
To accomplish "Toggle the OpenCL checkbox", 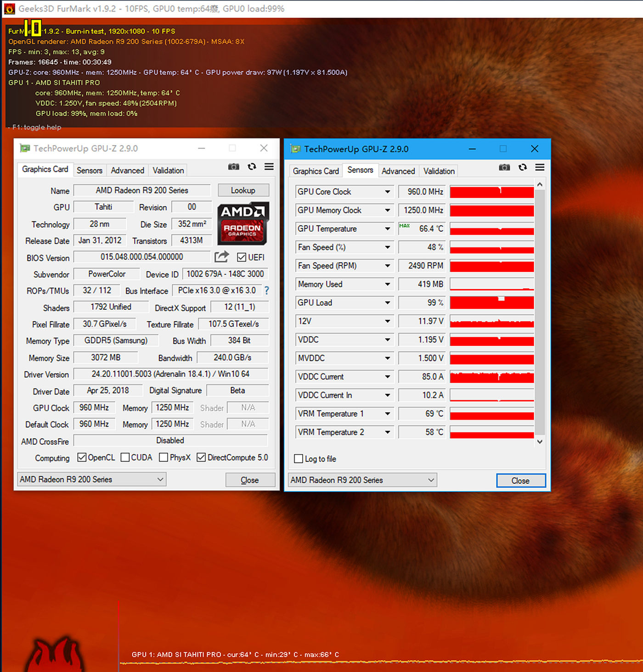I will [x=82, y=458].
